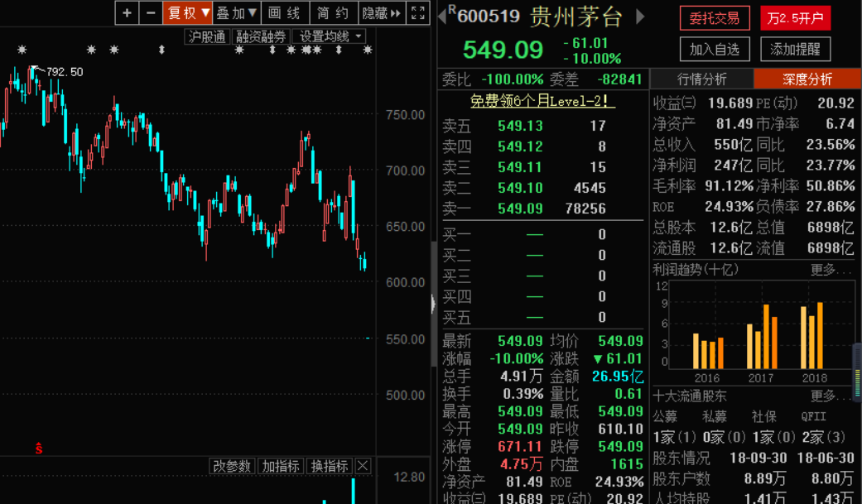Switch to 行情分析 tab

coord(702,79)
